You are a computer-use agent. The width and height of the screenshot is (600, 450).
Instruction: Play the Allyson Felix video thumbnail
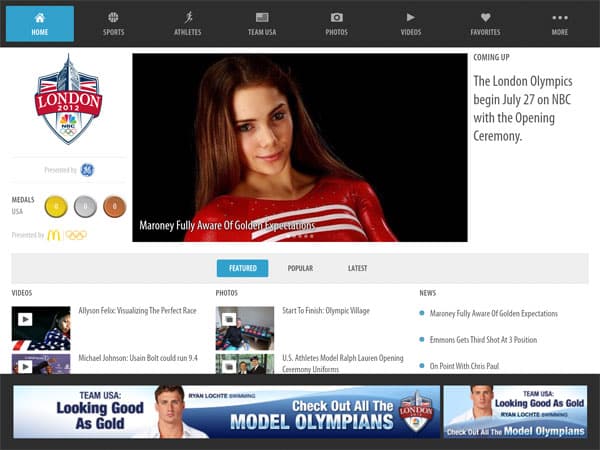click(x=41, y=328)
